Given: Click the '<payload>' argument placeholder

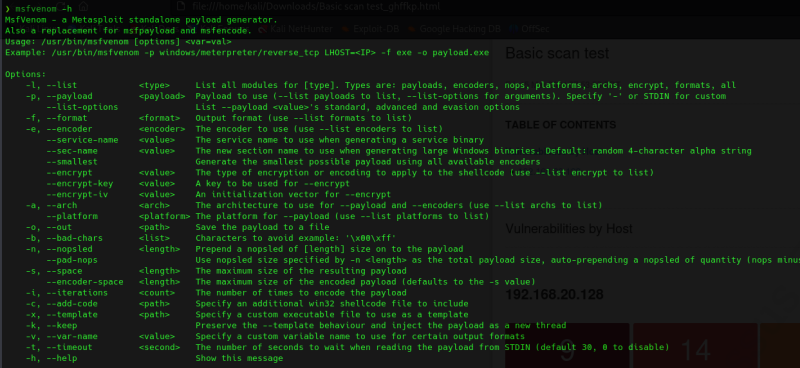Looking at the screenshot, I should (x=162, y=96).
